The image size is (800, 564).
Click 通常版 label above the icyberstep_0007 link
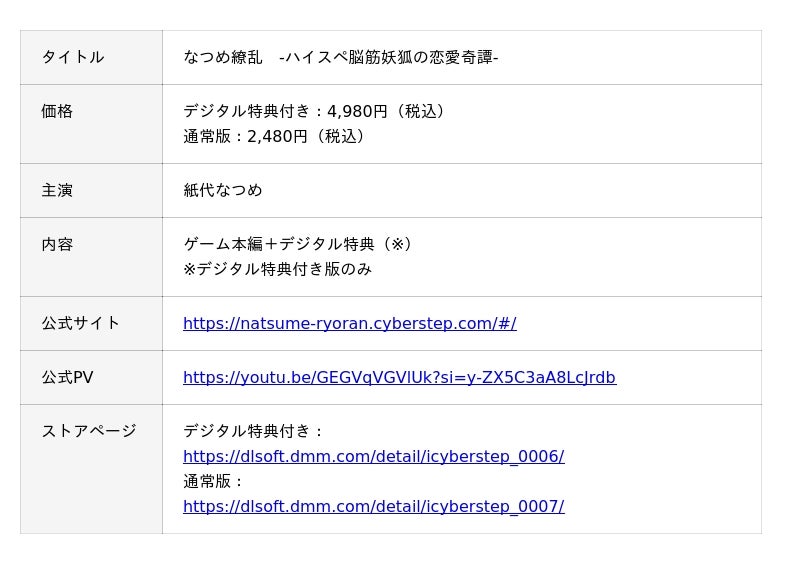213,481
